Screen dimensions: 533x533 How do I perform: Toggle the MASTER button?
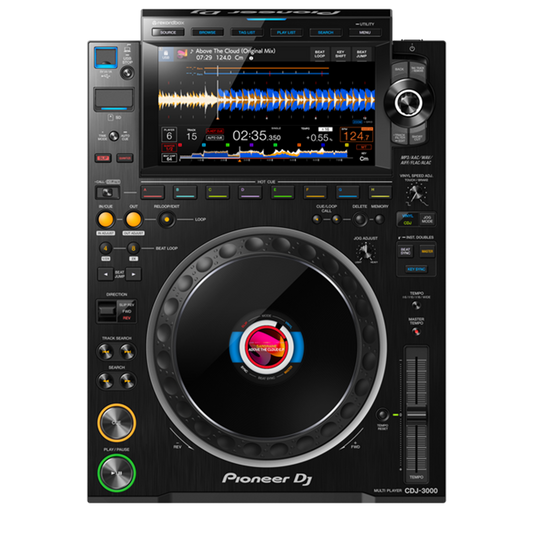427,252
